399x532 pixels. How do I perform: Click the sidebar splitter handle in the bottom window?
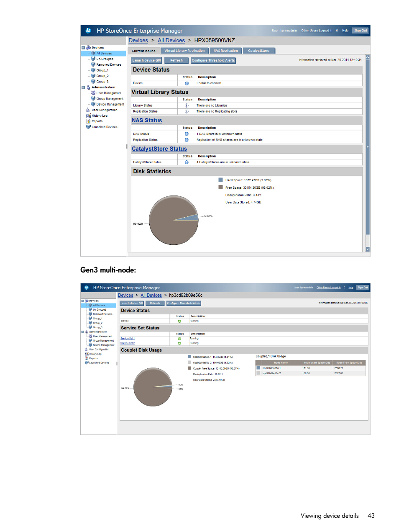pos(117,364)
